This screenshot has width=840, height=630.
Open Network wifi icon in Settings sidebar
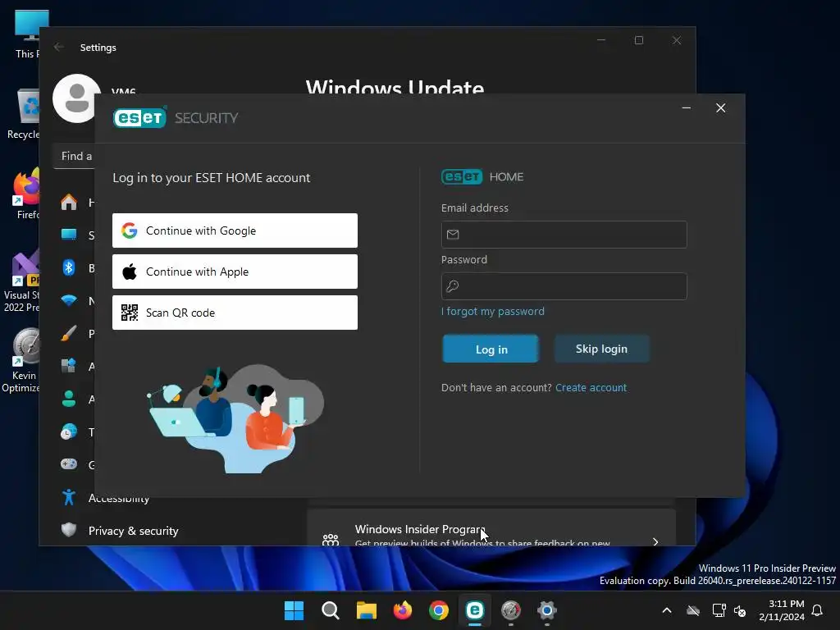point(69,300)
